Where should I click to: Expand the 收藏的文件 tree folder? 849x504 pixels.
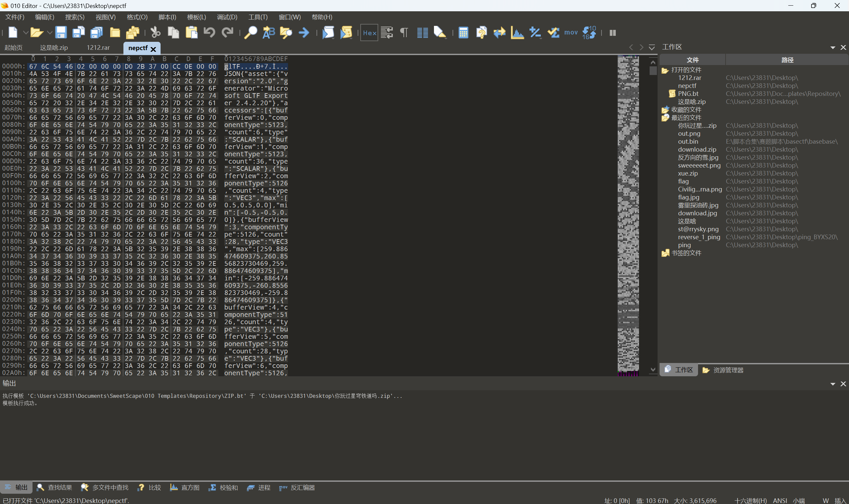(665, 110)
